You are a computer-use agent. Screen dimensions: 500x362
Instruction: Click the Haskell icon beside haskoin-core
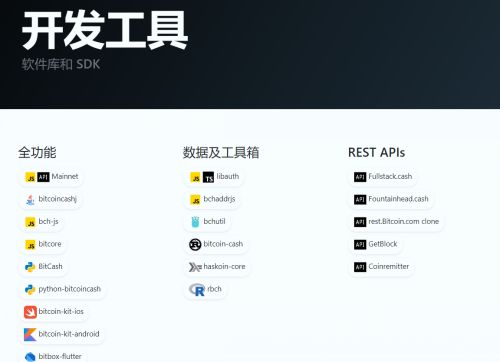click(195, 267)
